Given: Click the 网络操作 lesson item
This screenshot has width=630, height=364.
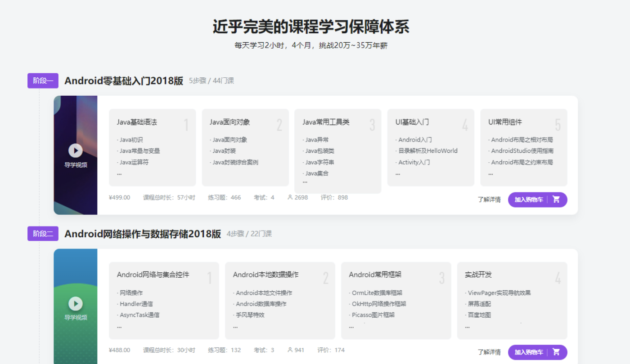Looking at the screenshot, I should pyautogui.click(x=130, y=293).
